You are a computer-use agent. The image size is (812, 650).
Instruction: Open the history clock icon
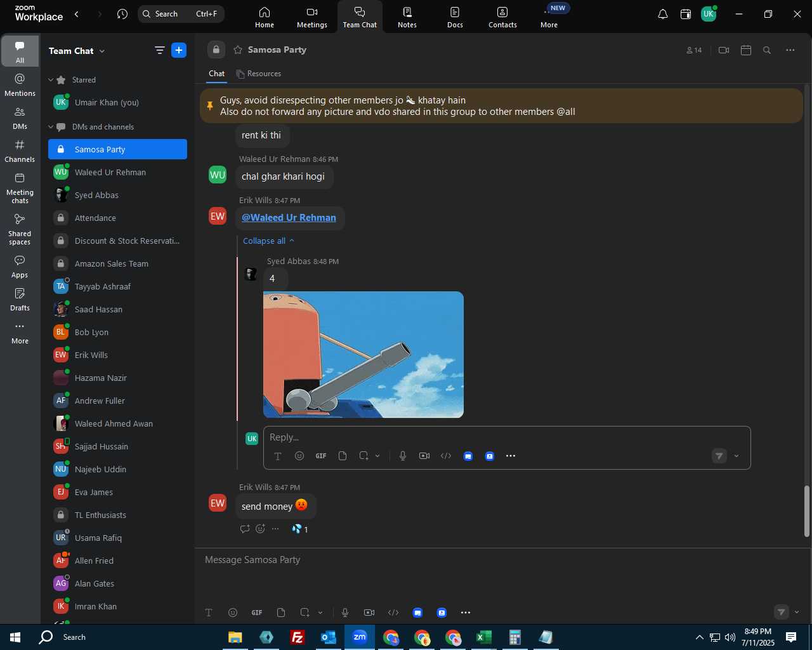(x=122, y=14)
